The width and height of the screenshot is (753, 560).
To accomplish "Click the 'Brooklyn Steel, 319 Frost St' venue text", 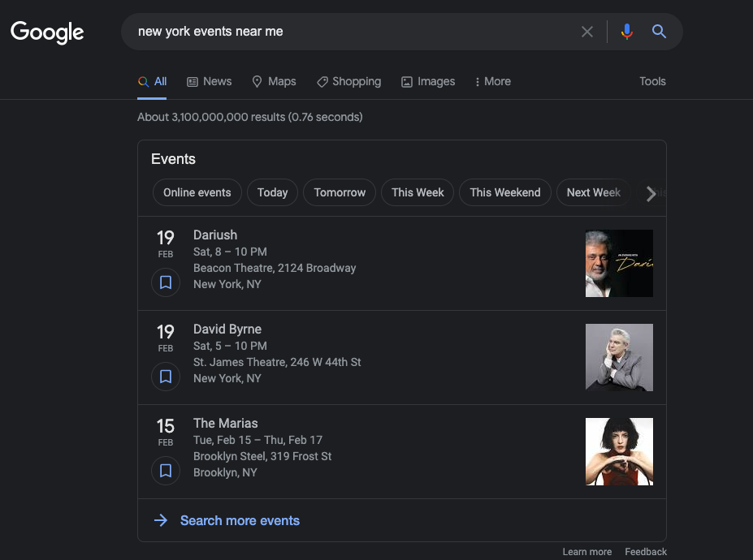I will pos(262,456).
